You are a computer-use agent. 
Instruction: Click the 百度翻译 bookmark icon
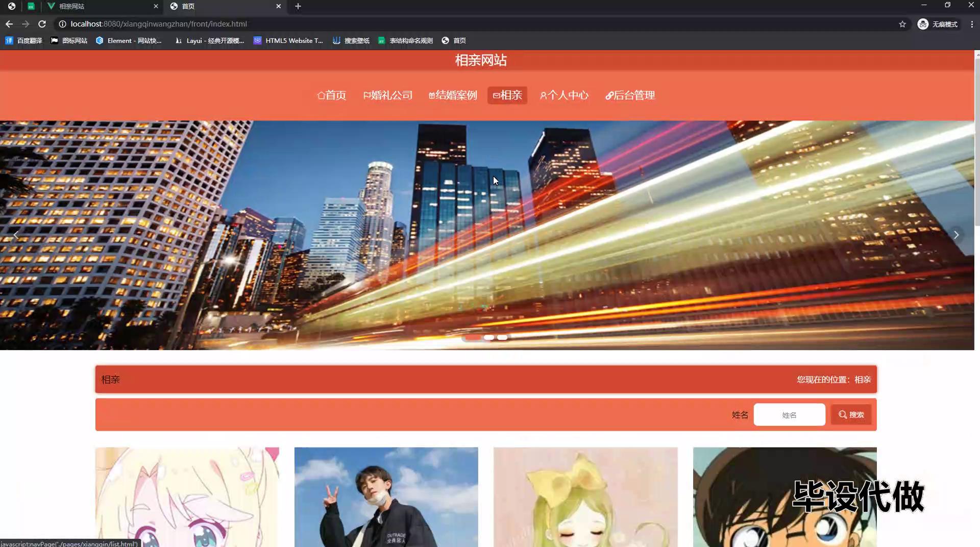[x=9, y=40]
